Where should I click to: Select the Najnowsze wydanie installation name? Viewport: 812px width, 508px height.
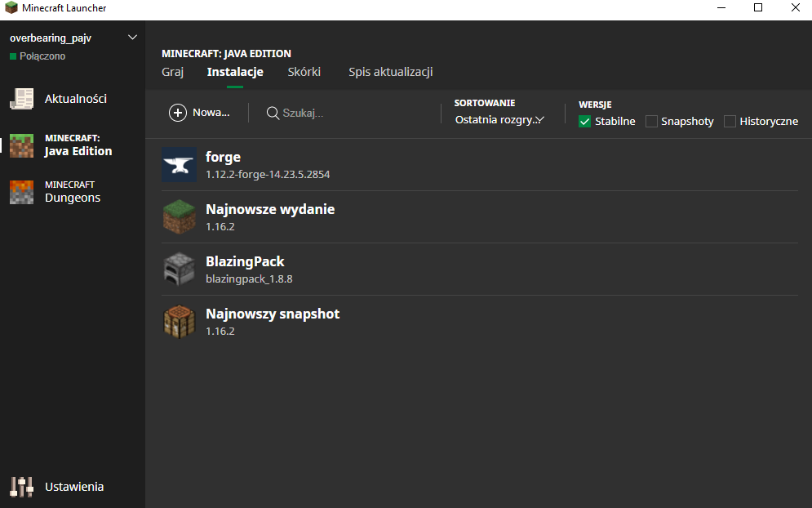tap(270, 209)
